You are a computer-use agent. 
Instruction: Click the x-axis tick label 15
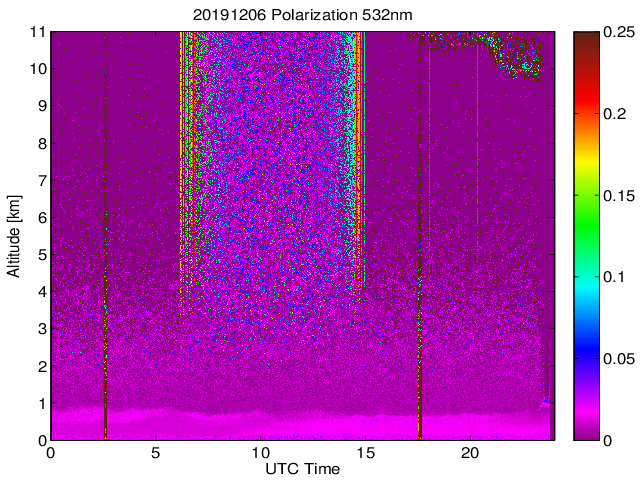click(365, 452)
